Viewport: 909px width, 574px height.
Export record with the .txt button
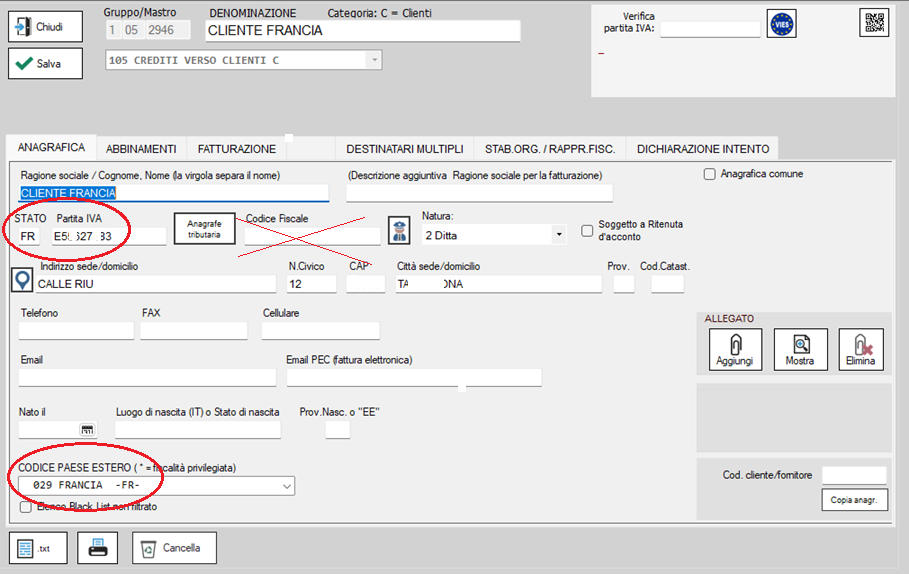point(35,547)
